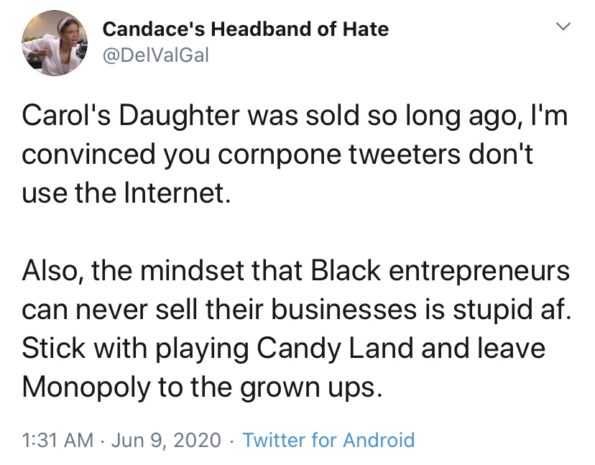The height and width of the screenshot is (465, 595).
Task: Open the Twitter for Android source link
Action: [x=329, y=440]
